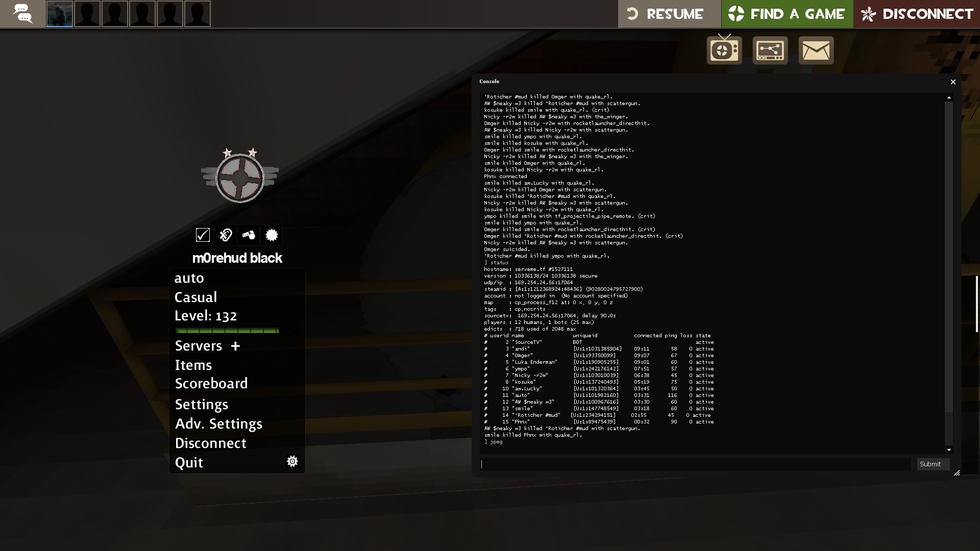Click the mute players ear icon
The image size is (980, 551).
[x=226, y=235]
